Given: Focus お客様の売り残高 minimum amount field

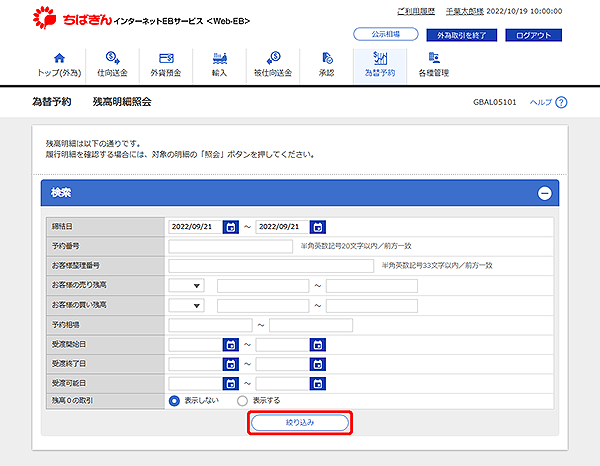Looking at the screenshot, I should tap(263, 286).
